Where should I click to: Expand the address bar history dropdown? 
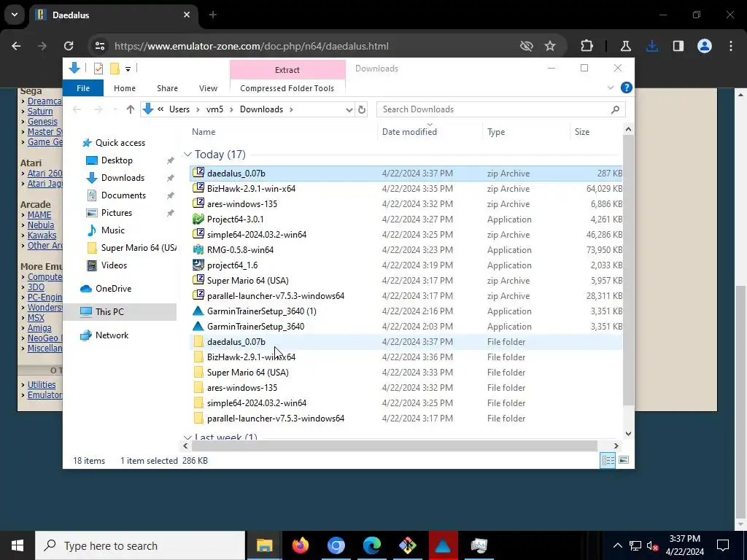349,109
